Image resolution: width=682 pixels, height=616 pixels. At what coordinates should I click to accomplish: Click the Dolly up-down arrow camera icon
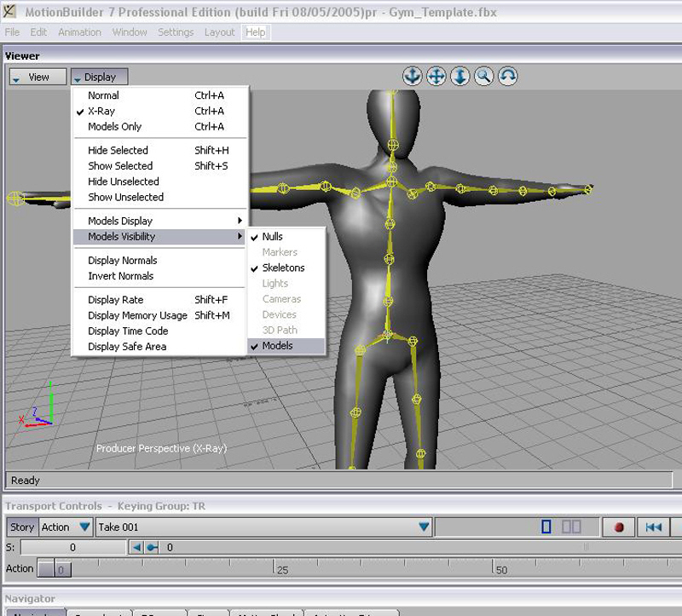tap(459, 76)
